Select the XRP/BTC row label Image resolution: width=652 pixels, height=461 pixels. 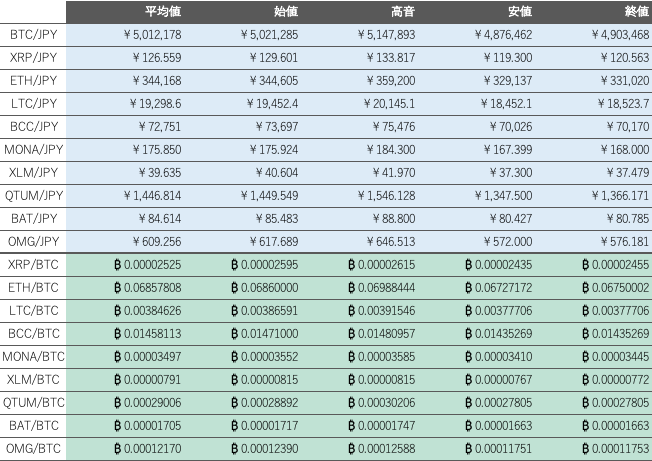(34, 264)
